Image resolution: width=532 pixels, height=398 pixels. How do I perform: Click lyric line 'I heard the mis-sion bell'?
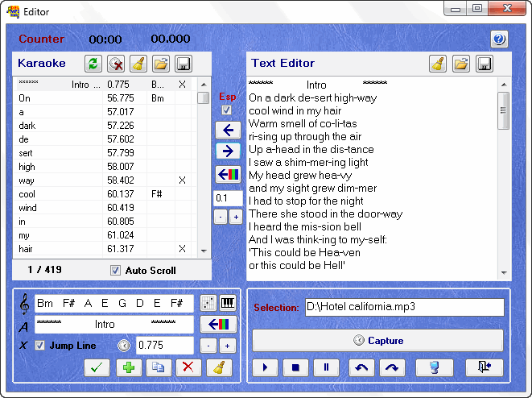pos(305,227)
